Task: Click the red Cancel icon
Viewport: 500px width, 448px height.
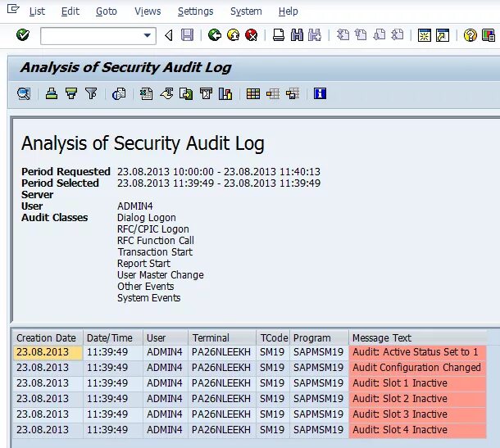Action: 252,34
